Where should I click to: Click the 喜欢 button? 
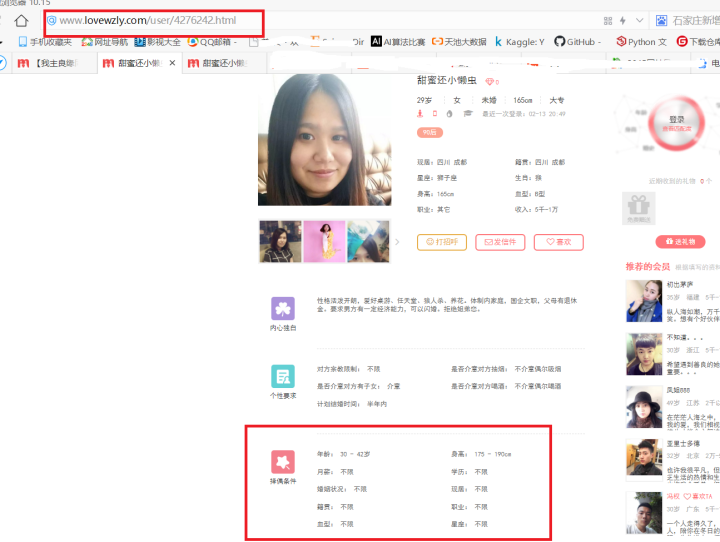coord(558,242)
